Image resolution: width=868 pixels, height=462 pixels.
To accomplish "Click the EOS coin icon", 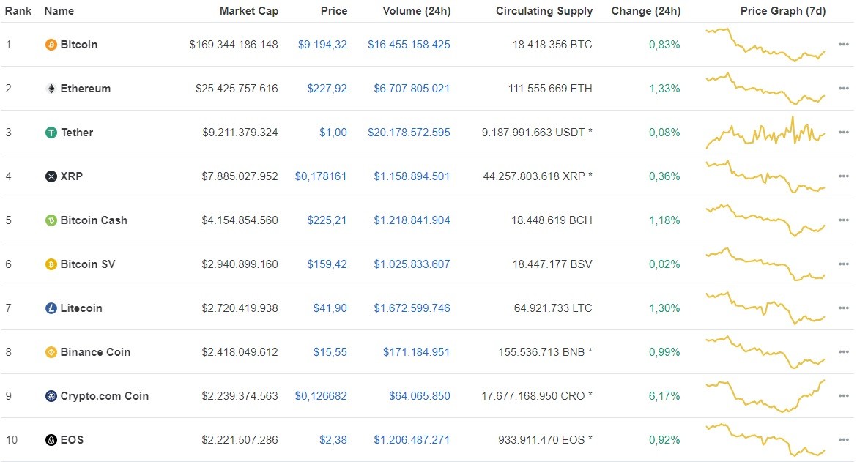I will coord(50,440).
